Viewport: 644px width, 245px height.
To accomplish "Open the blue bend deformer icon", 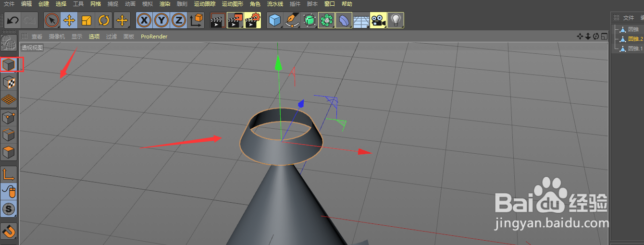I will [344, 20].
